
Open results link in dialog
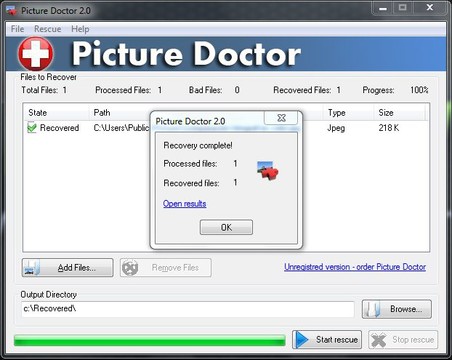tap(185, 203)
